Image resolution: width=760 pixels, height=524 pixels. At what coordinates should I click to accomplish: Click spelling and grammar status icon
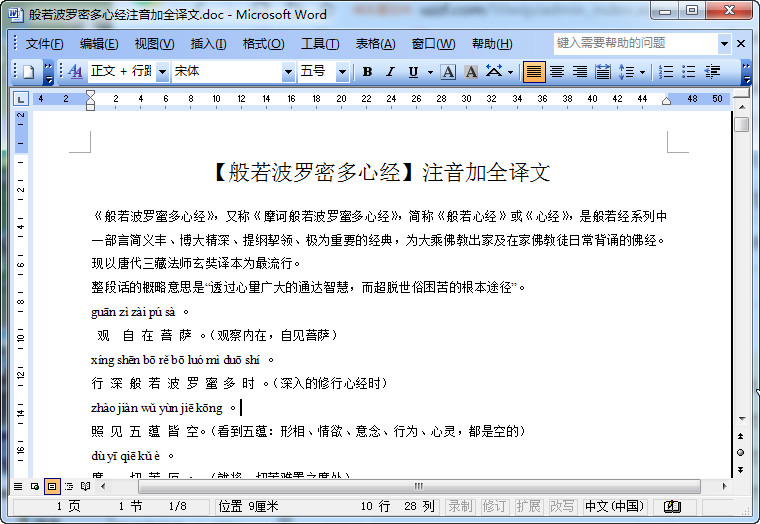(672, 507)
